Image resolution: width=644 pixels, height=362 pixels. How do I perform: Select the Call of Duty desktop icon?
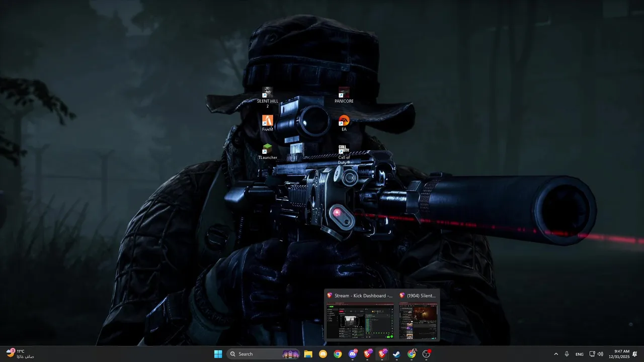(344, 154)
